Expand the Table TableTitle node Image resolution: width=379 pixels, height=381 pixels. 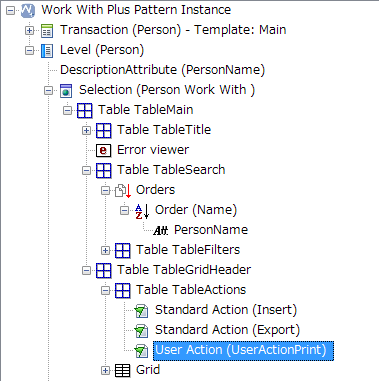tap(86, 131)
